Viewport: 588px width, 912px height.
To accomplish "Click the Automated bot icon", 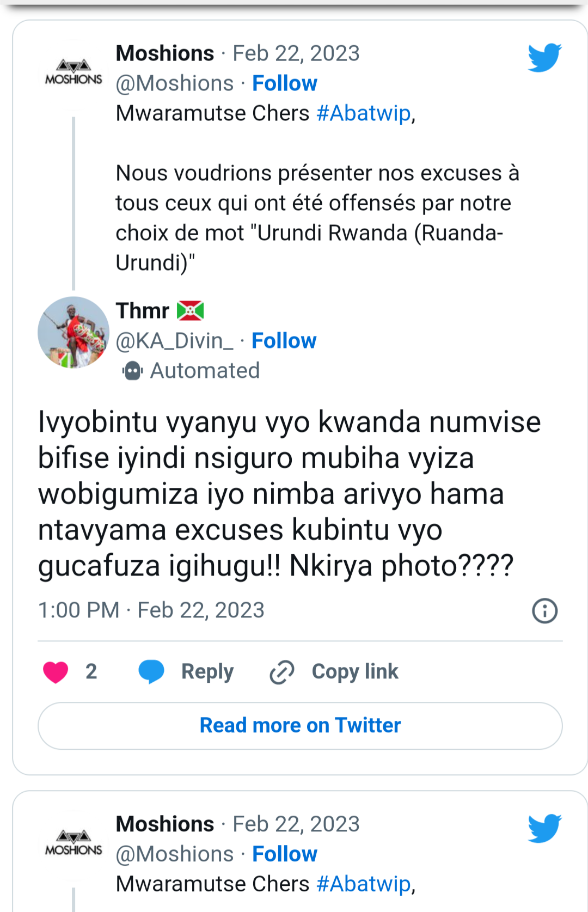I will pos(132,371).
